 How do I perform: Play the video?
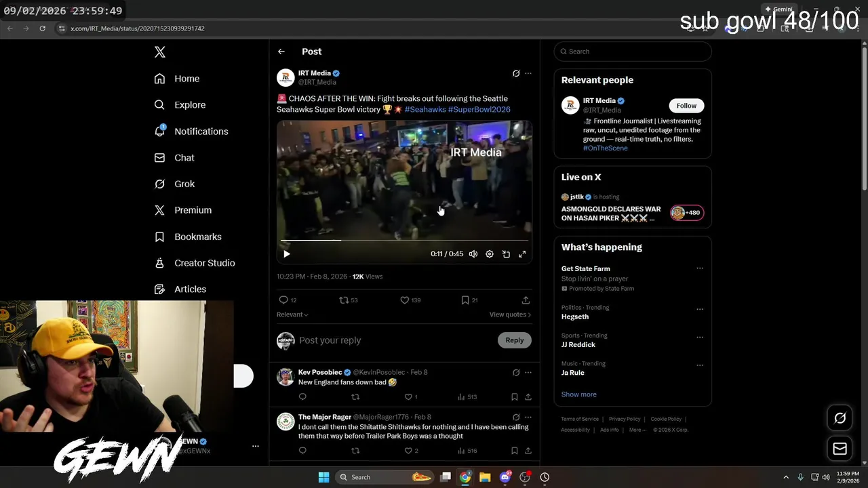[x=287, y=254]
